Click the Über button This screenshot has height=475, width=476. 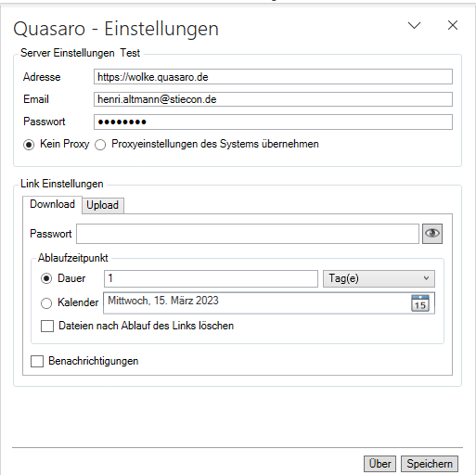point(380,464)
